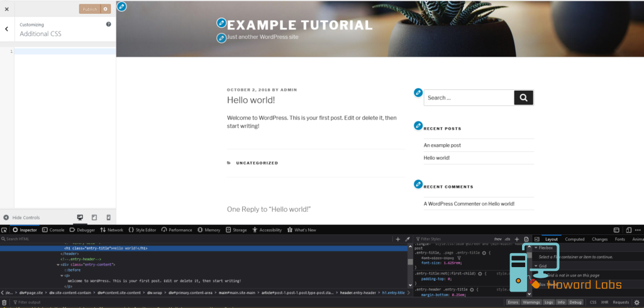Screen dimensions: 644x308
Task: Edit Recent Comments widget pencil icon
Action: [418, 184]
